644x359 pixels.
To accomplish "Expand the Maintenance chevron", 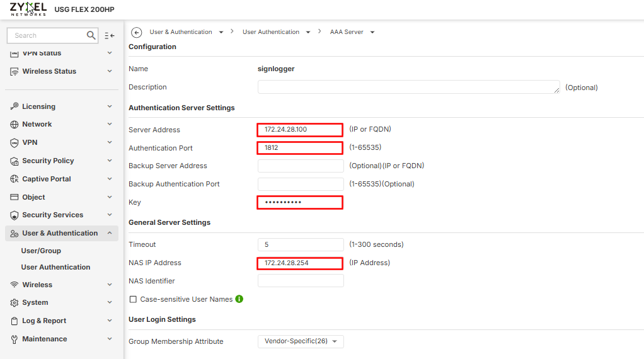I will coord(110,339).
